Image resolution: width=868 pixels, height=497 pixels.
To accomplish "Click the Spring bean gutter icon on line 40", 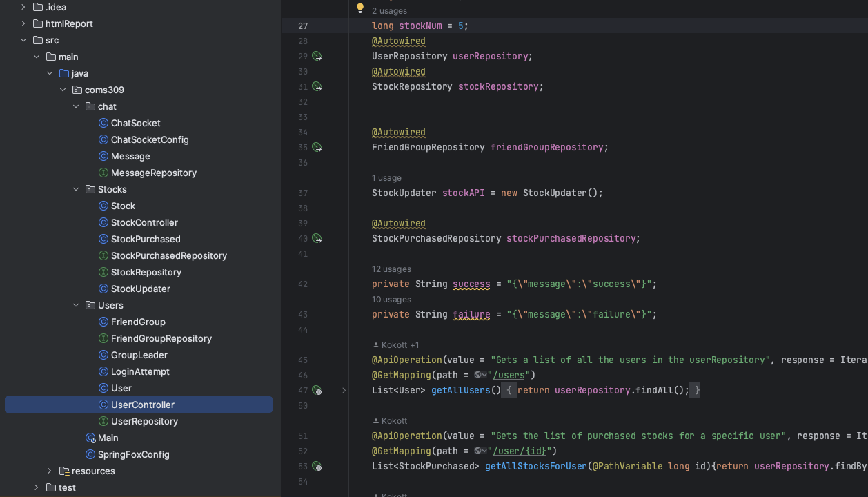I will click(x=317, y=239).
